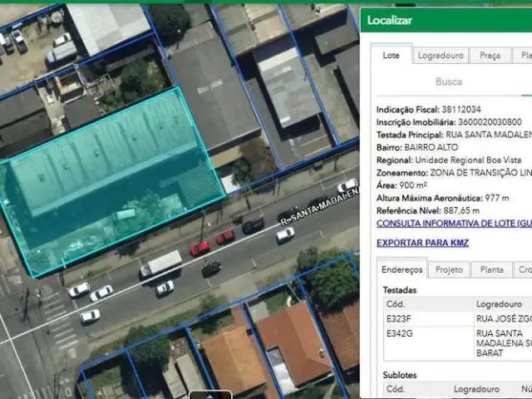Image resolution: width=532 pixels, height=399 pixels.
Task: Click the Cód. column header under Testadas
Action: pyautogui.click(x=396, y=304)
